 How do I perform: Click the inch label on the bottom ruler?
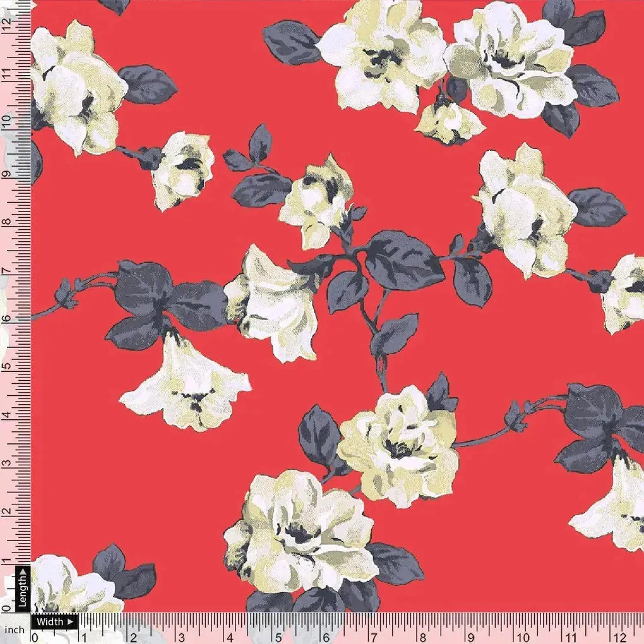tap(14, 629)
